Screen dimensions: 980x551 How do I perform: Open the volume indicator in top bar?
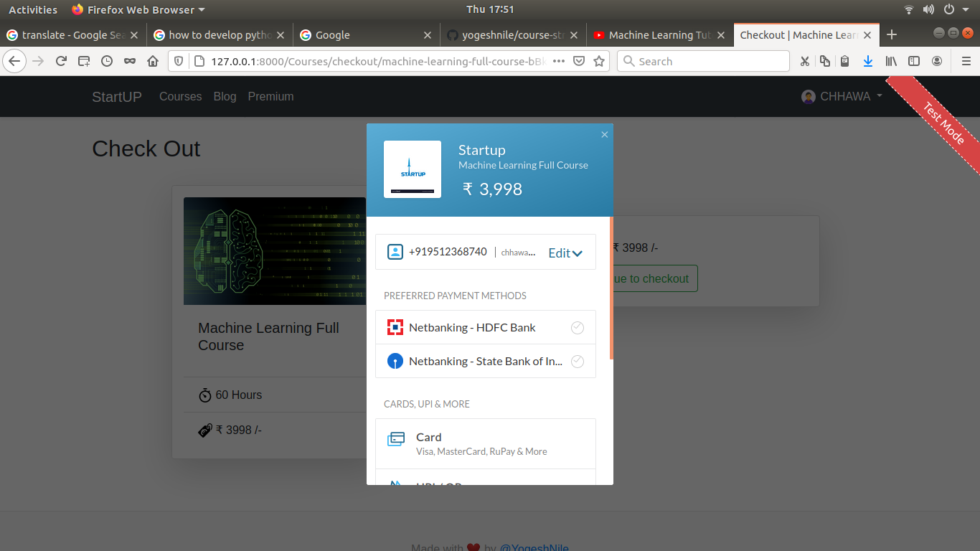pyautogui.click(x=929, y=9)
